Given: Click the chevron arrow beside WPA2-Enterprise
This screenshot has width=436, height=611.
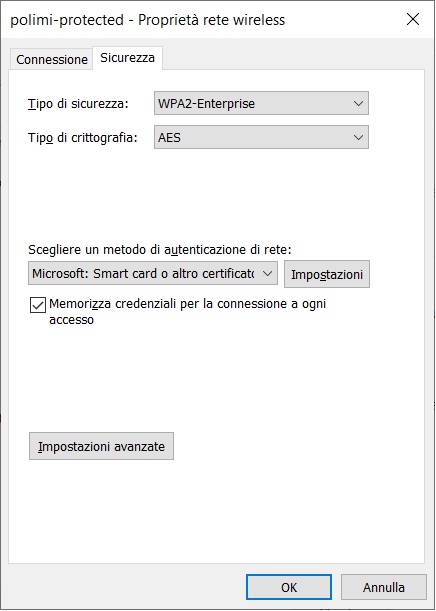Looking at the screenshot, I should pyautogui.click(x=358, y=104).
